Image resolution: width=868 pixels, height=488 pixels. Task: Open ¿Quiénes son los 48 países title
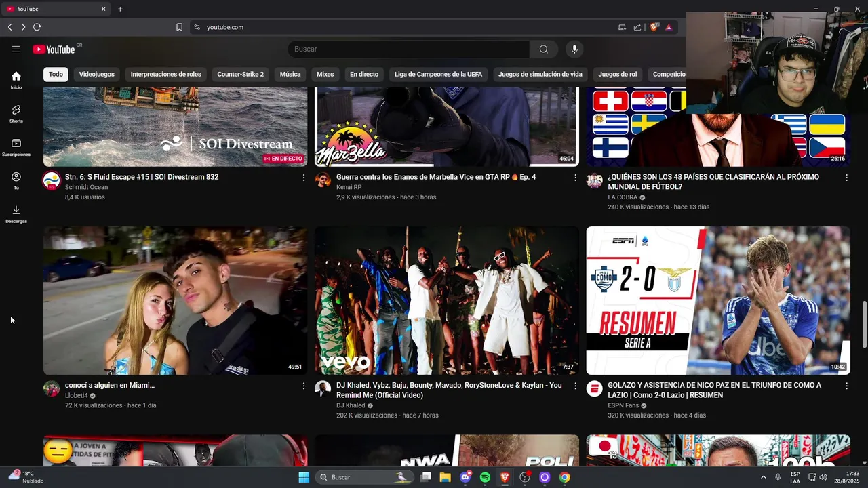click(x=713, y=182)
